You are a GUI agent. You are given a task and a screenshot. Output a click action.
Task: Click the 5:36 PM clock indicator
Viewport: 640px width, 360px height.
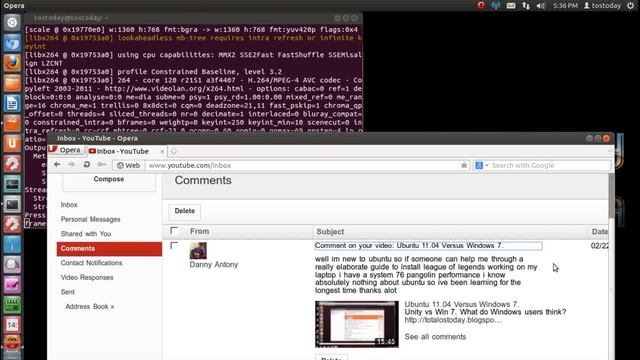565,5
